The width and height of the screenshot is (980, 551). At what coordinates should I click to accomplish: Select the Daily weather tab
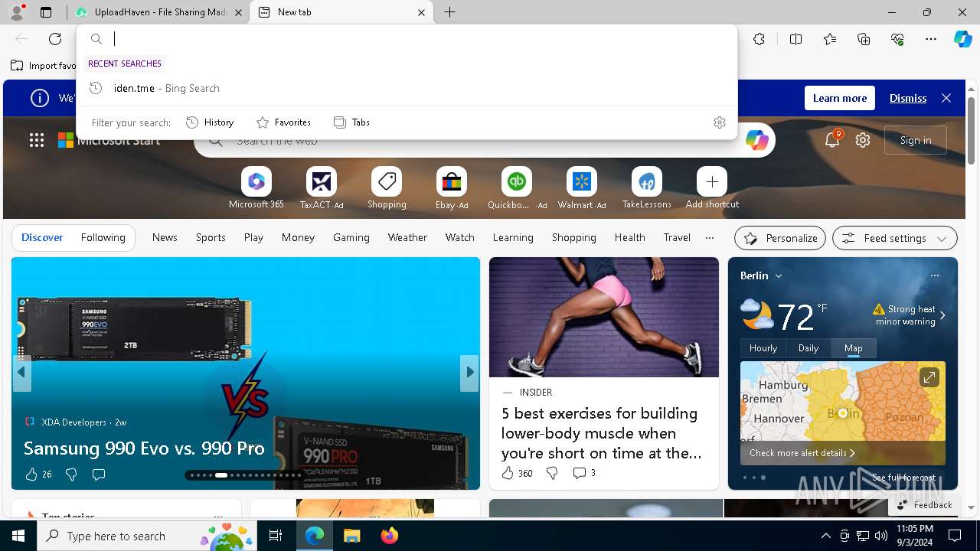(x=808, y=348)
